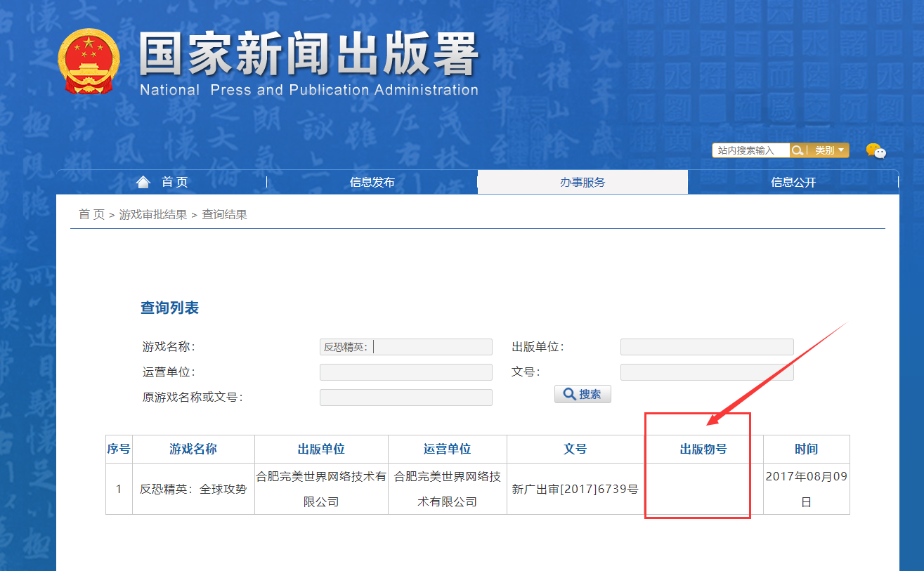Focus the 原游戏名称或文号 input field
Image resolution: width=924 pixels, height=571 pixels.
click(406, 398)
